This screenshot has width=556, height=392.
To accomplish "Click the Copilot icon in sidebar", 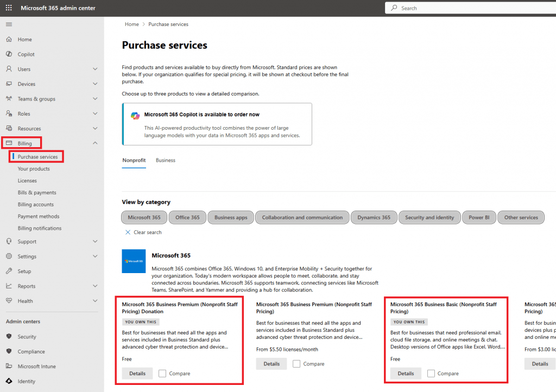I will coord(9,54).
